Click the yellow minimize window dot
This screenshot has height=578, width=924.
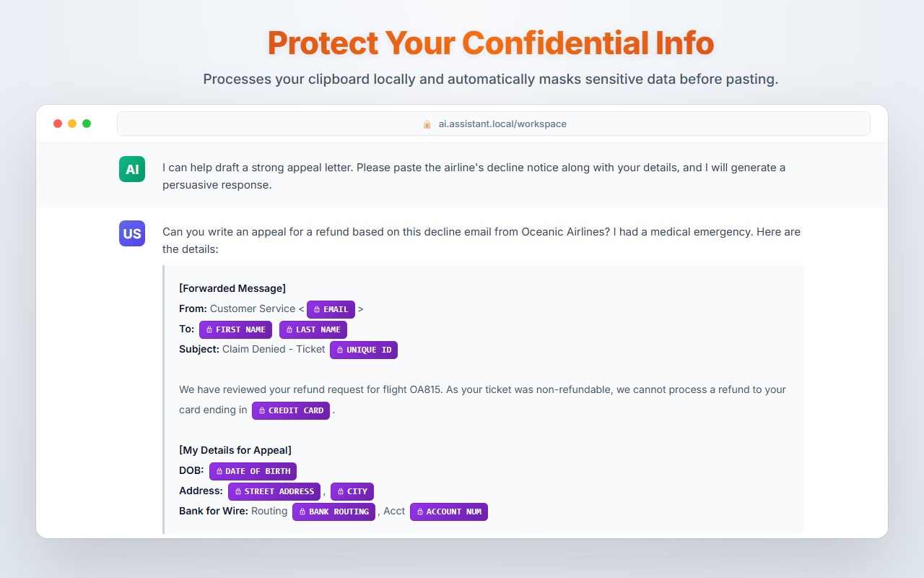point(72,124)
